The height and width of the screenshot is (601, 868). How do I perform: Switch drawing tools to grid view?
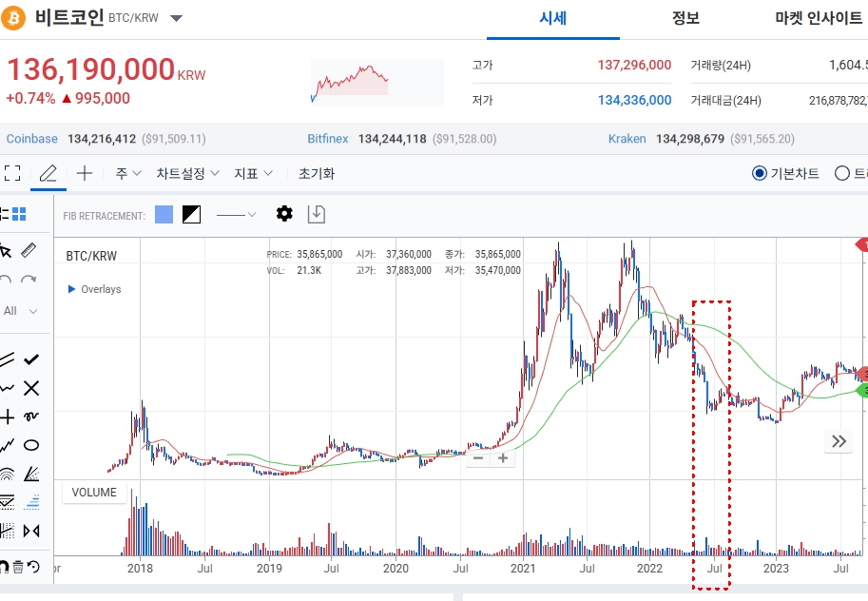click(x=19, y=214)
